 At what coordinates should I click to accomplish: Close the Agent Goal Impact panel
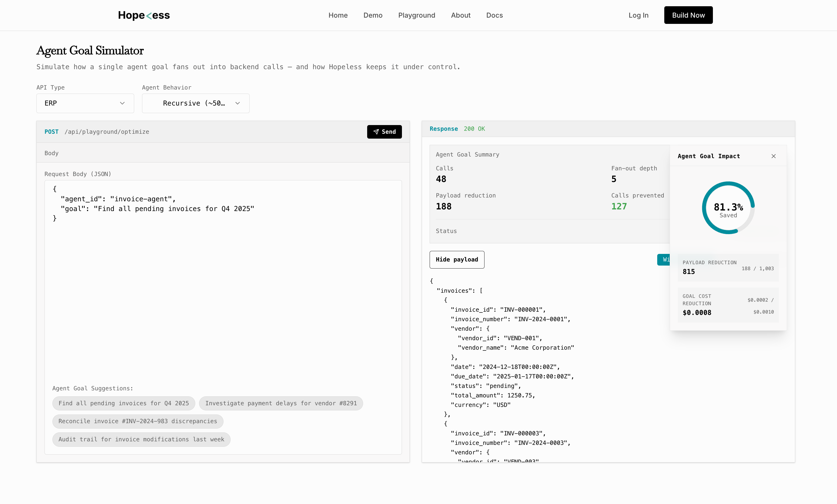coord(773,156)
